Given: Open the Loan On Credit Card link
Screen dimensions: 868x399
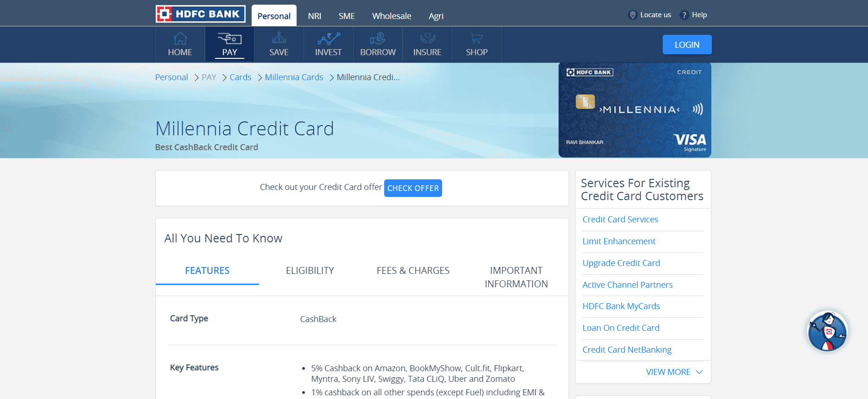Looking at the screenshot, I should 621,328.
